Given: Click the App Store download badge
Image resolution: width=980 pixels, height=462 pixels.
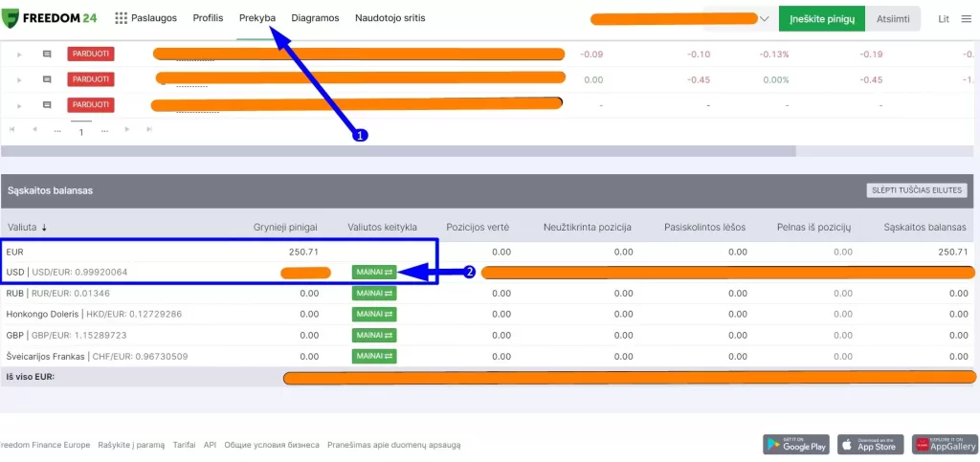Looking at the screenshot, I should tap(871, 445).
